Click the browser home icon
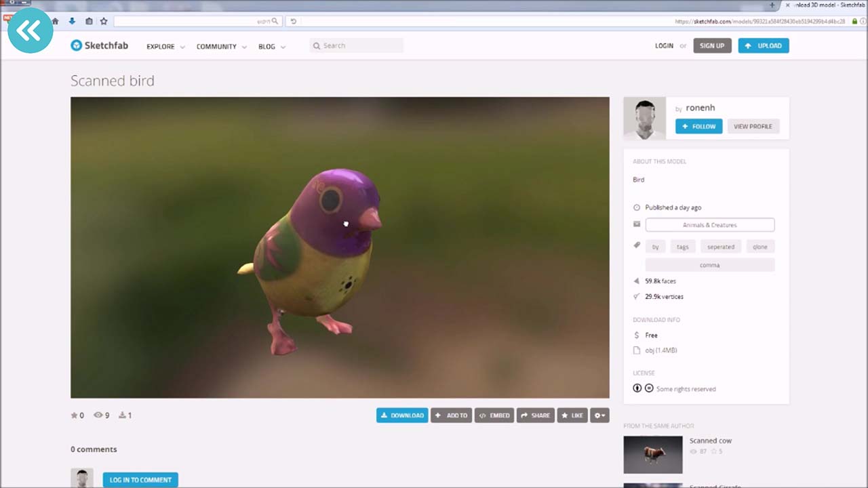The height and width of the screenshot is (488, 868). point(56,21)
